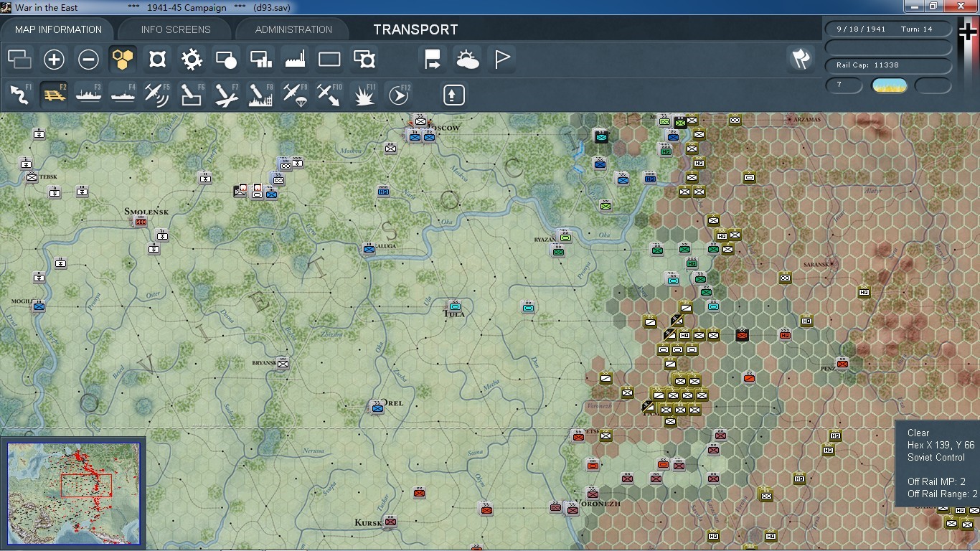
Task: Click the Off Rail MP: 2 line
Action: 936,481
